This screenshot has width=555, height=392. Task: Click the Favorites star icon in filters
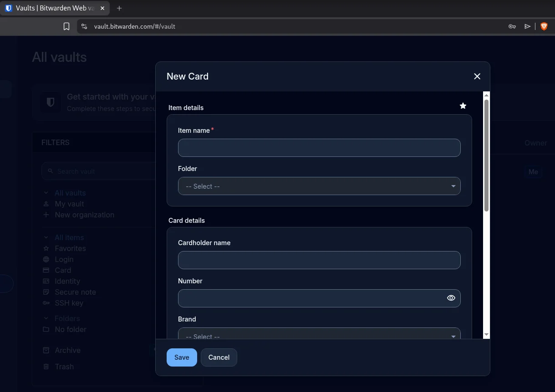46,248
